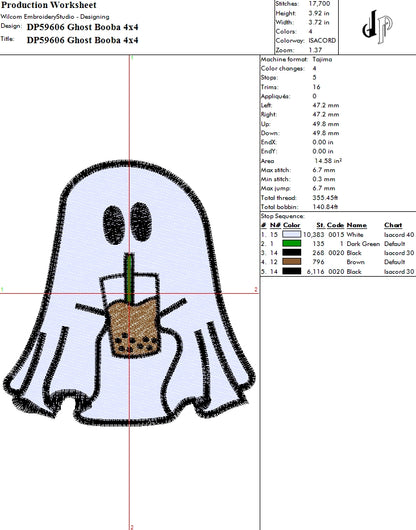Click the 'Code' column header

(335, 225)
